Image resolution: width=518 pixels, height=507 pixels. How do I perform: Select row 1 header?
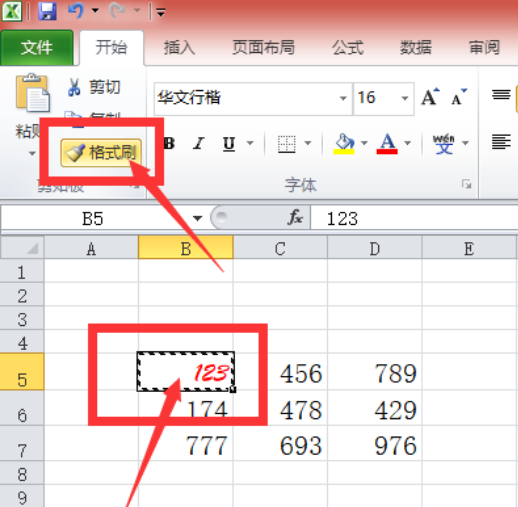(22, 271)
